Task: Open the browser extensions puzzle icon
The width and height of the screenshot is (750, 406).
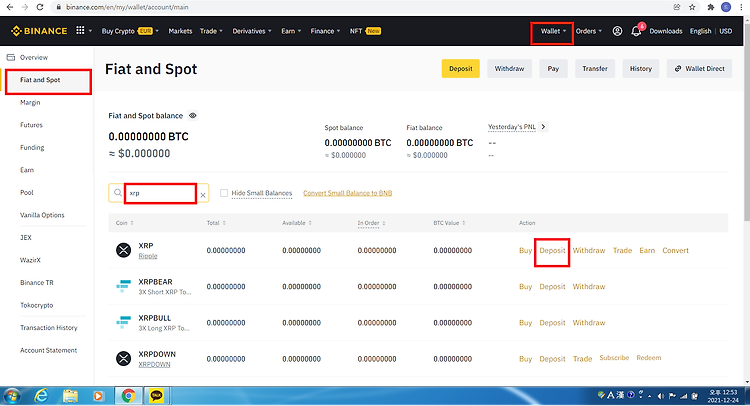Action: pos(711,7)
